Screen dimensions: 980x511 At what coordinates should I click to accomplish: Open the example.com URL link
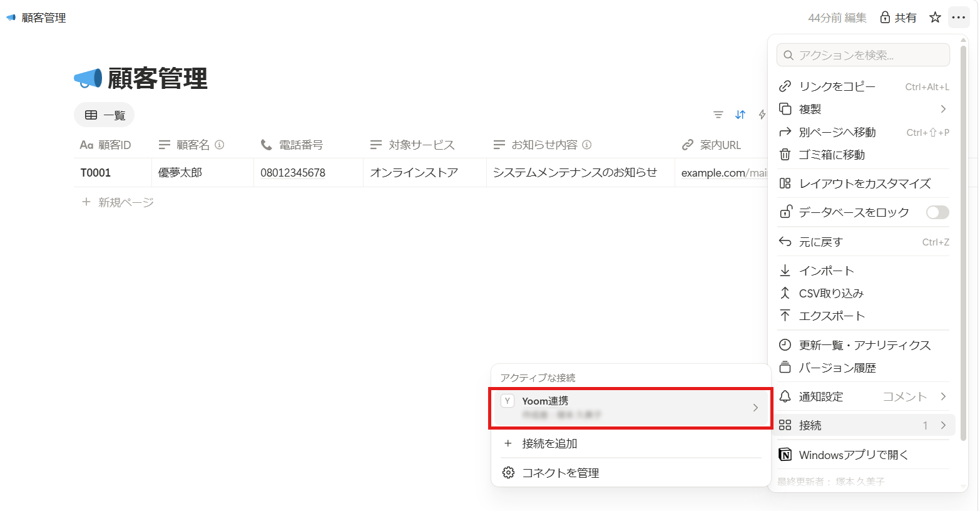[723, 173]
